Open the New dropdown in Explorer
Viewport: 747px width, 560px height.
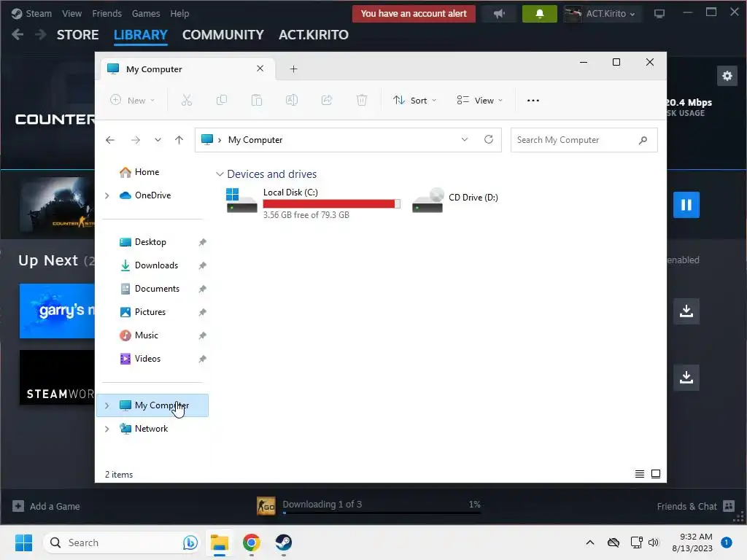pos(133,100)
